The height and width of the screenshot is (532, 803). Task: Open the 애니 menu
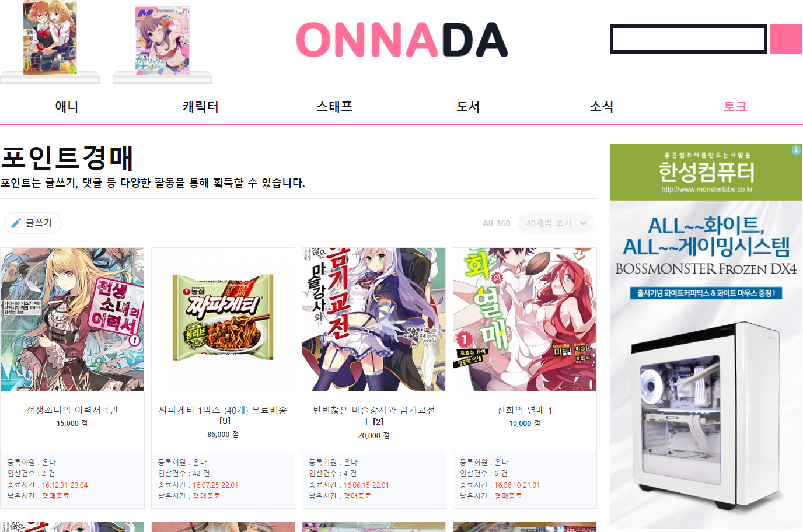pos(67,106)
